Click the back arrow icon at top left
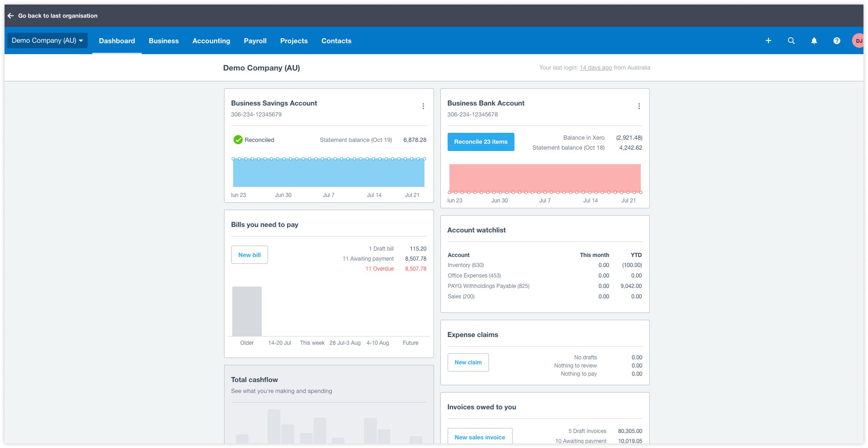 point(10,15)
